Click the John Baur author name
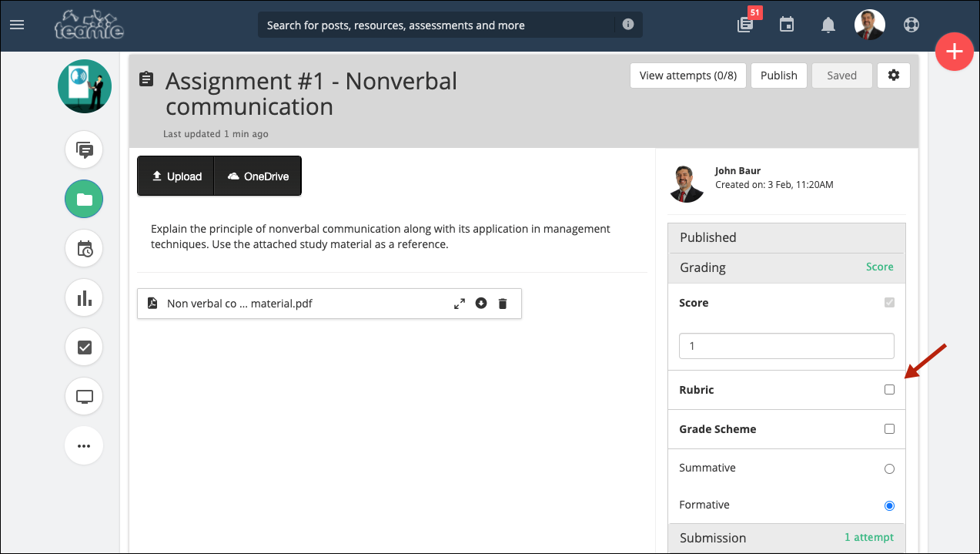 click(x=738, y=171)
